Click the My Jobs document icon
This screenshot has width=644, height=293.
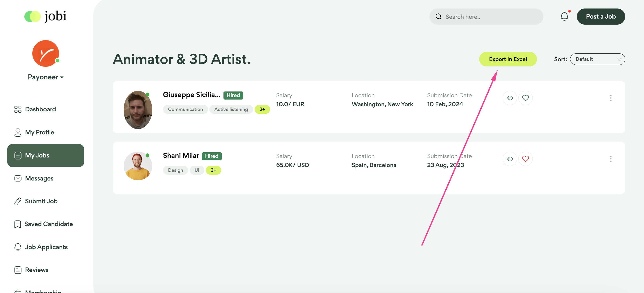point(18,155)
